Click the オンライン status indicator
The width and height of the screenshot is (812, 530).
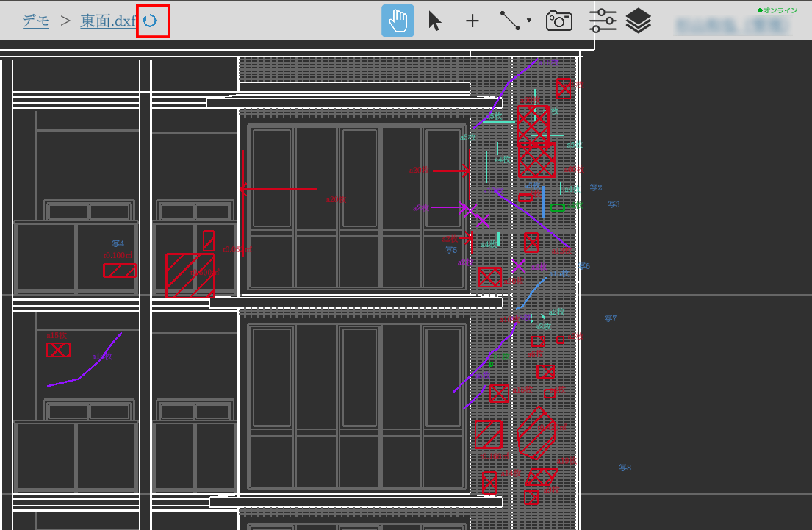pos(777,10)
